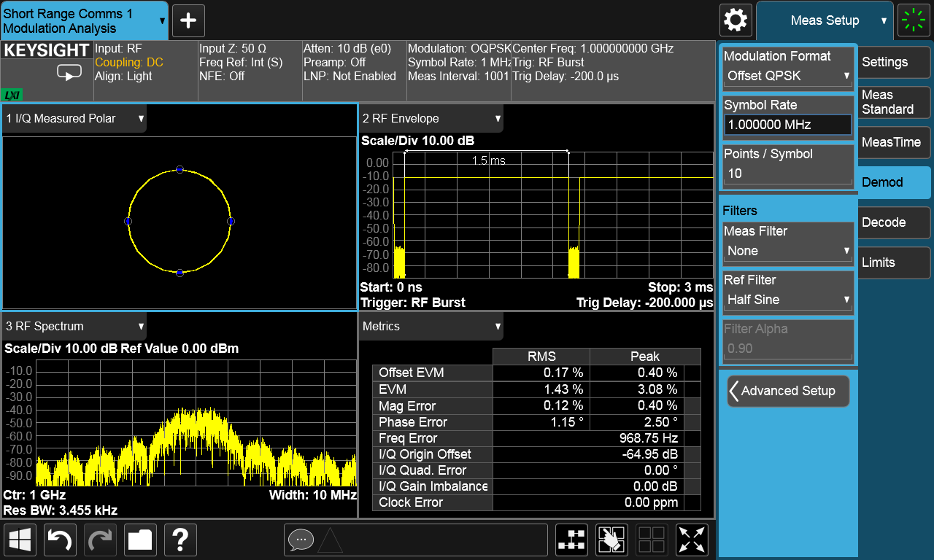Viewport: 934px width, 560px height.
Task: Click the Points / Symbol value field
Action: [787, 174]
